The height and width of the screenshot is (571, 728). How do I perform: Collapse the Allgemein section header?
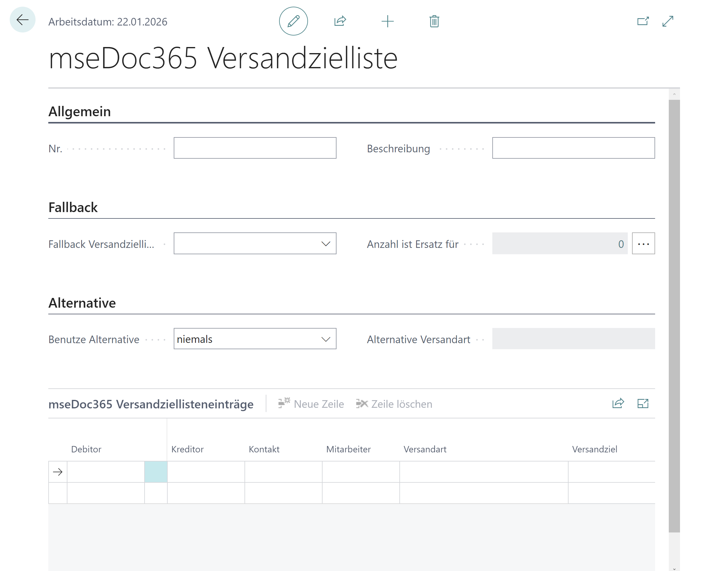(x=80, y=111)
